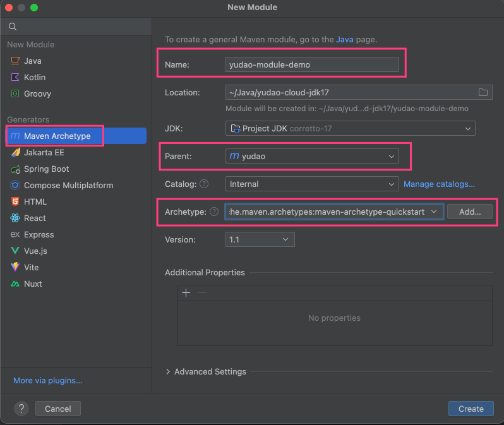
Task: Select the Jakarta EE generator
Action: 44,152
